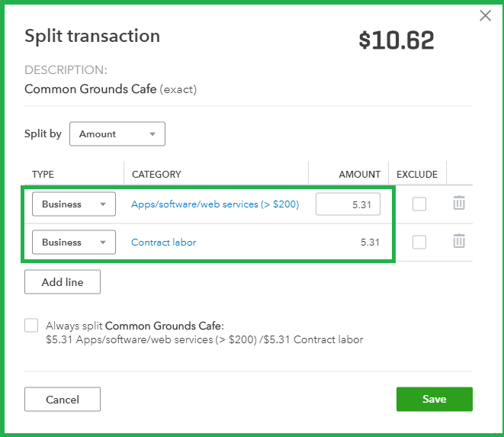The height and width of the screenshot is (437, 504).
Task: Save the split transaction
Action: [x=434, y=400]
